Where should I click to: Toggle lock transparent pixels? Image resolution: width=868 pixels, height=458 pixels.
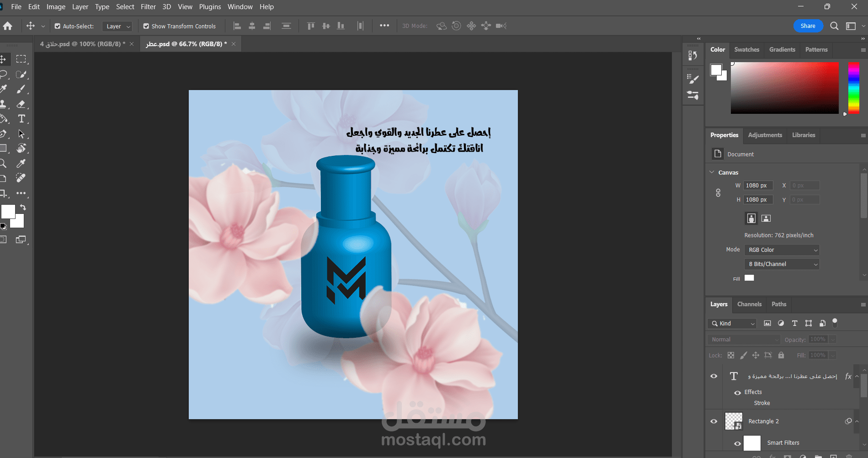click(731, 355)
